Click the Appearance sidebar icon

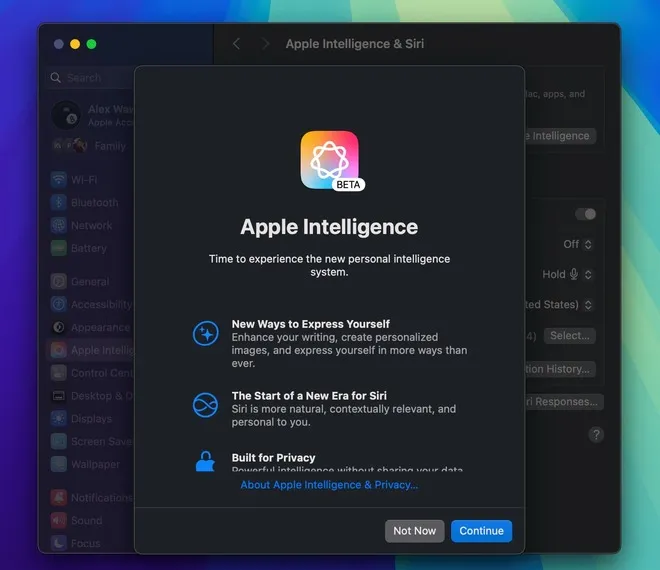[59, 327]
